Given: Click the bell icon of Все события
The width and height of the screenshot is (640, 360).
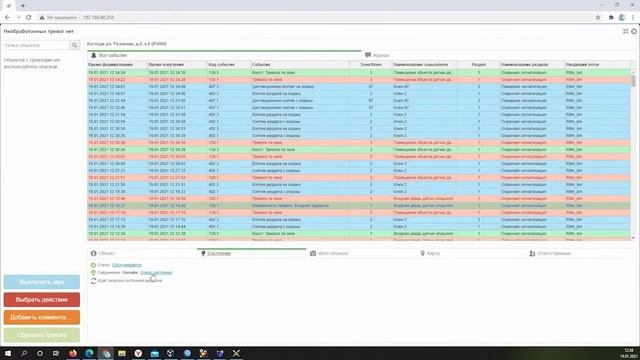Looking at the screenshot, I should (93, 55).
